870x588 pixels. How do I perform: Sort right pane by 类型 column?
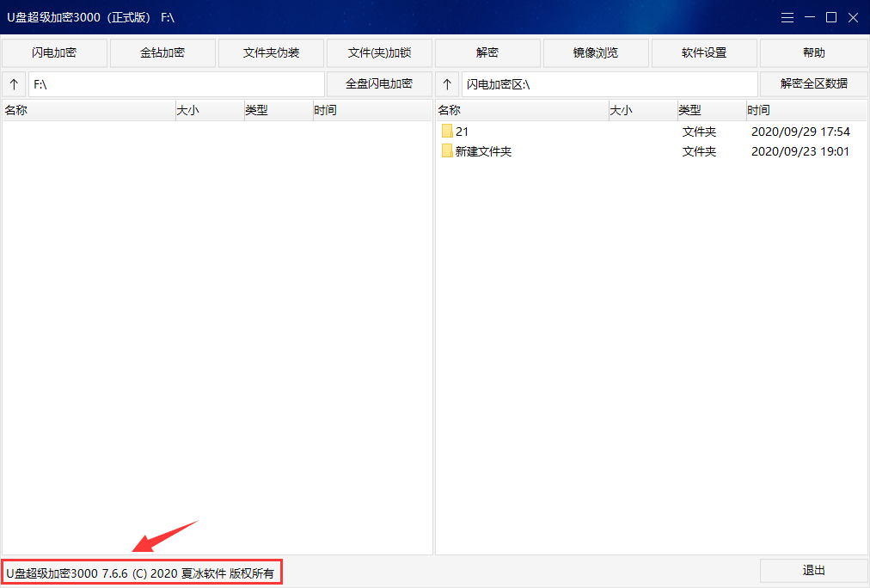(712, 110)
